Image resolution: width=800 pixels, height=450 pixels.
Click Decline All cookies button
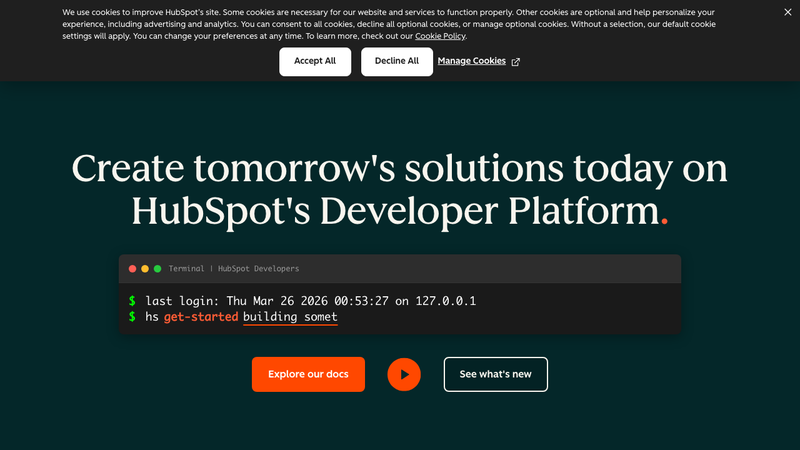pos(396,61)
